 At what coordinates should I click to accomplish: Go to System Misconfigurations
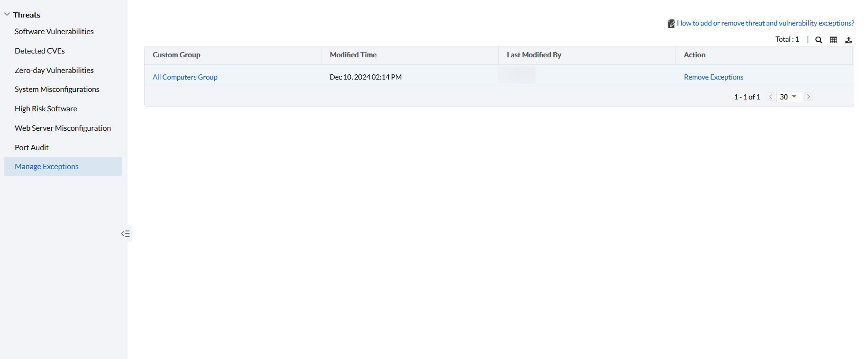point(57,89)
